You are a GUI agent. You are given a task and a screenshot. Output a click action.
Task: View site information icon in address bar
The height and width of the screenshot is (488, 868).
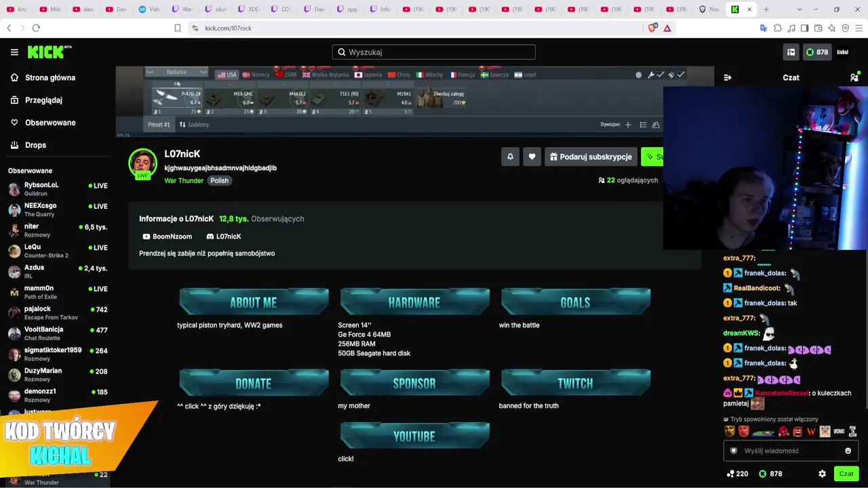point(195,28)
